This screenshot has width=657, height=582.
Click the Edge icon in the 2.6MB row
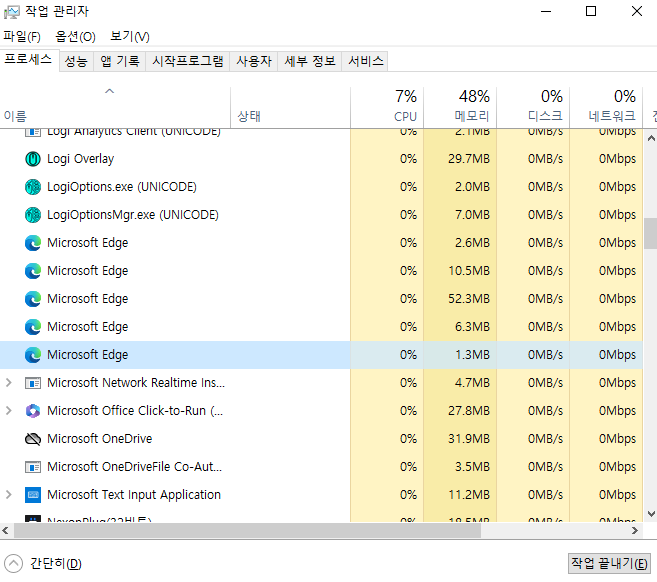coord(33,243)
